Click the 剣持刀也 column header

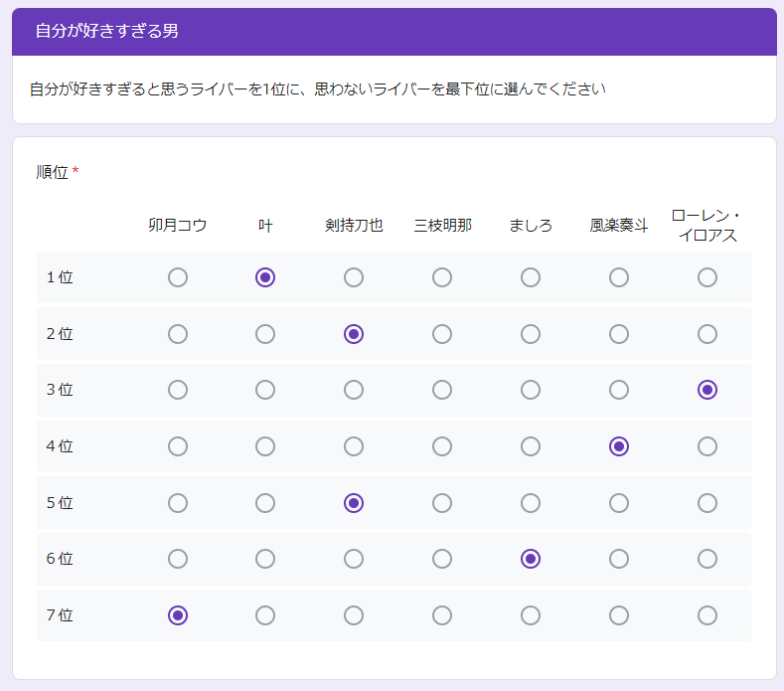[x=354, y=225]
